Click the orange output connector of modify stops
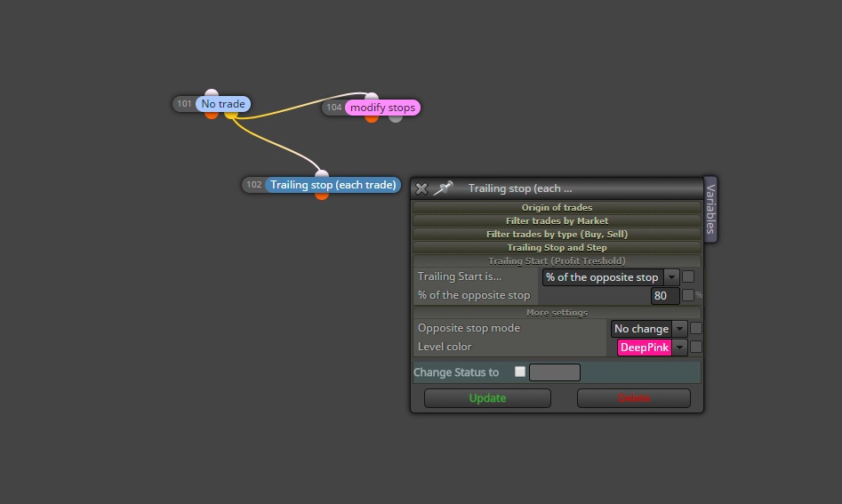This screenshot has height=504, width=842. coord(372,118)
